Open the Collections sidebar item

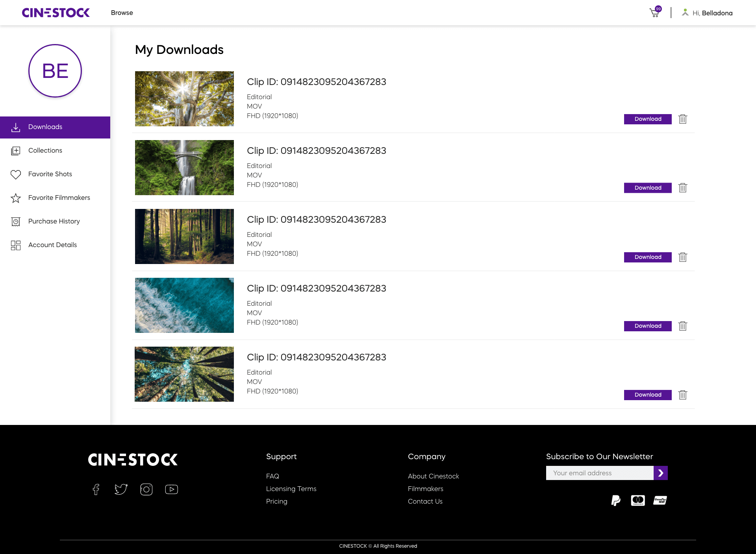point(45,151)
